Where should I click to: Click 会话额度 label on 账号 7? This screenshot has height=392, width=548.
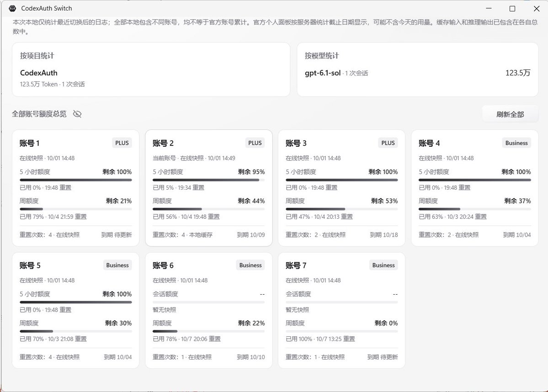(298, 294)
